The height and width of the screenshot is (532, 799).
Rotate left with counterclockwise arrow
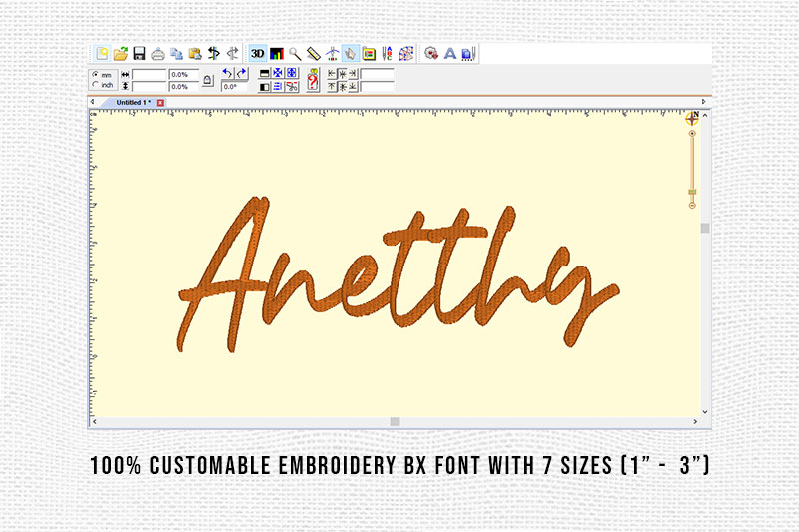click(x=228, y=73)
